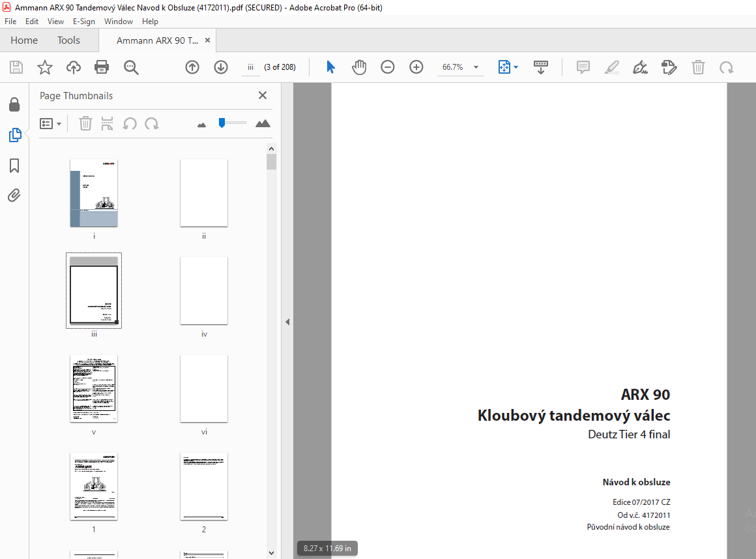Open the View menu
This screenshot has height=559, width=756.
(55, 22)
